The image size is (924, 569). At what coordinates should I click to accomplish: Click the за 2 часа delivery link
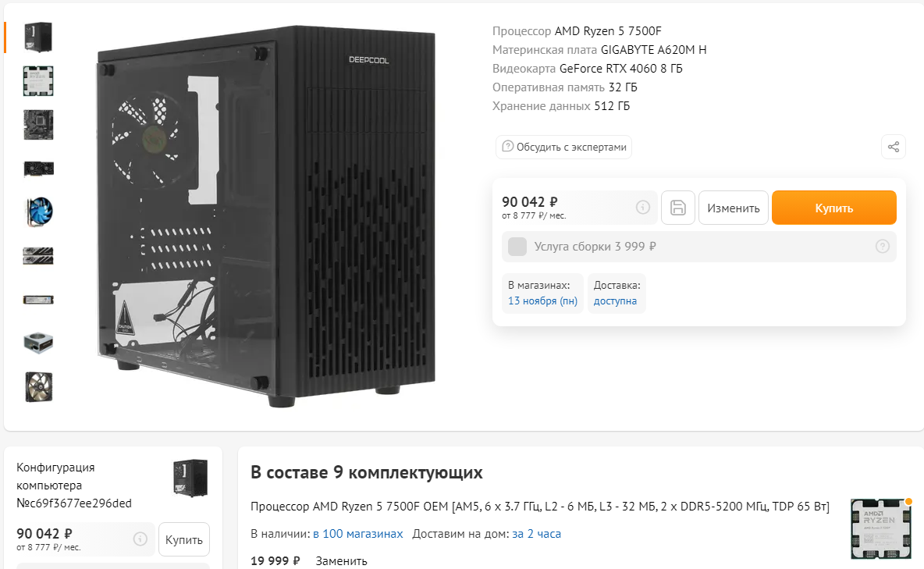(x=536, y=534)
